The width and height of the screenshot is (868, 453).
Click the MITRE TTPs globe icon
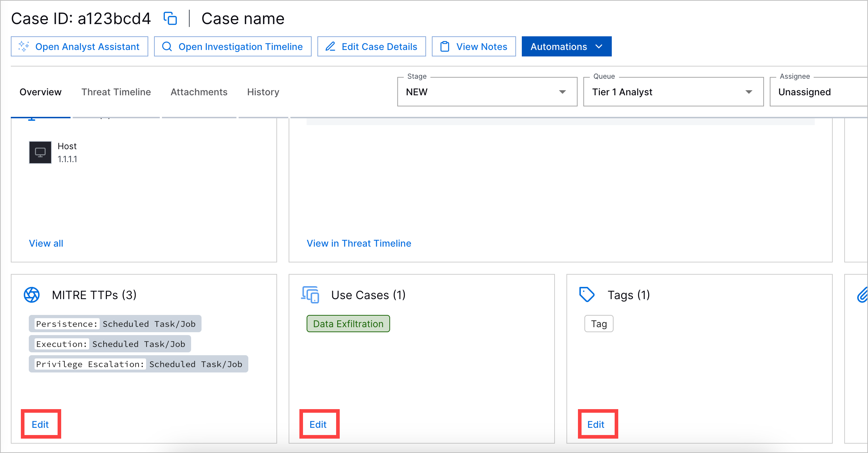pyautogui.click(x=32, y=295)
